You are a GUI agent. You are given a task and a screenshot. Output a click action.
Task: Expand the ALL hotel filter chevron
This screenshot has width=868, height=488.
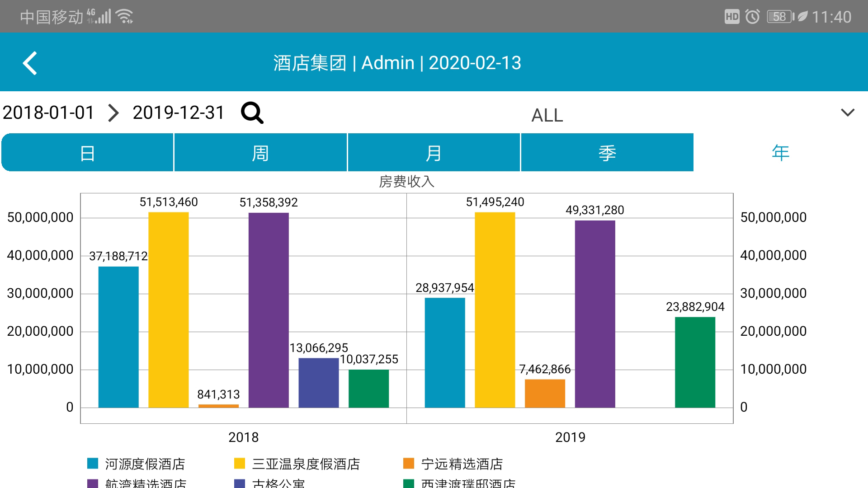coord(847,112)
